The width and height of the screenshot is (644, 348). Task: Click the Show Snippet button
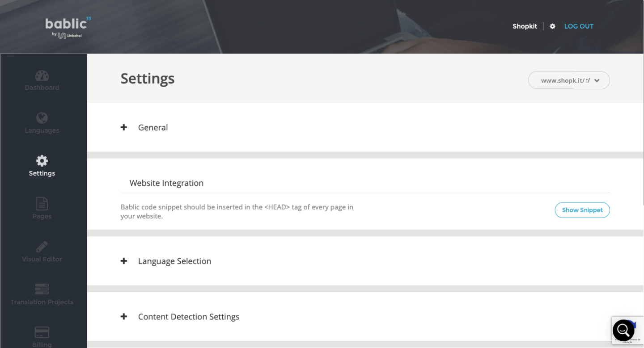click(582, 210)
